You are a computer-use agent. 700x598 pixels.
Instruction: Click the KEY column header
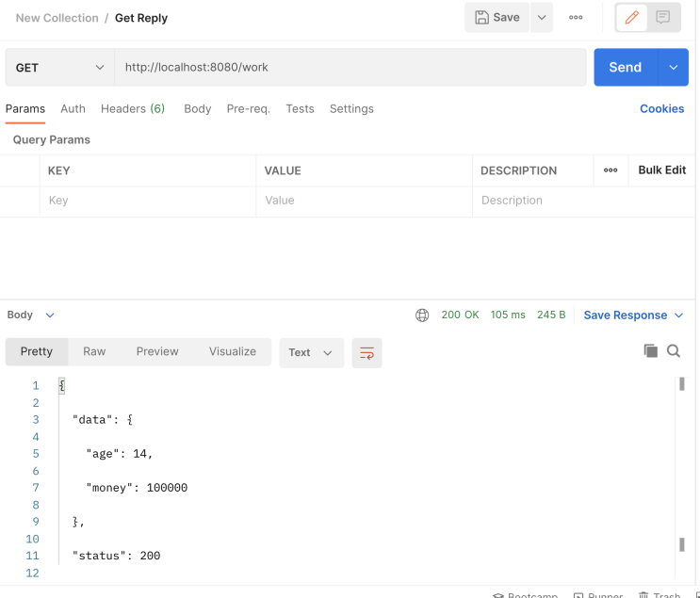click(59, 170)
